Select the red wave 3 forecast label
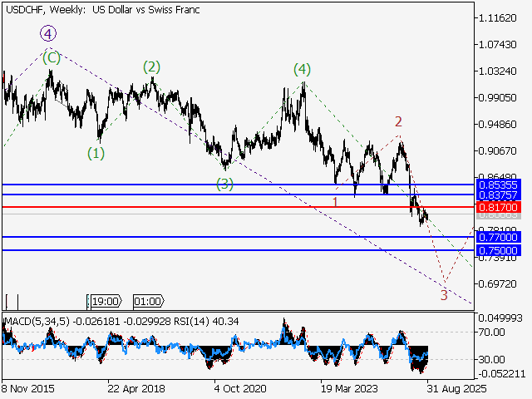 [x=444, y=294]
